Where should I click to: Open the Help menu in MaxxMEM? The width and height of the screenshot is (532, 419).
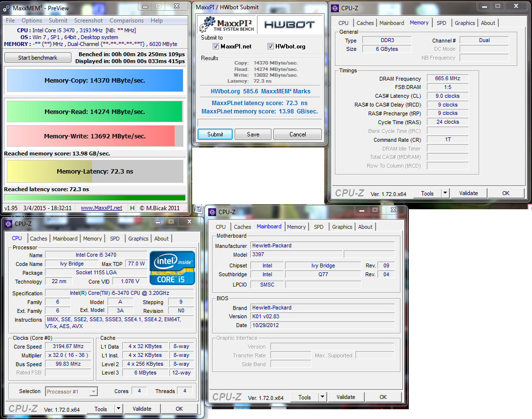pos(156,21)
